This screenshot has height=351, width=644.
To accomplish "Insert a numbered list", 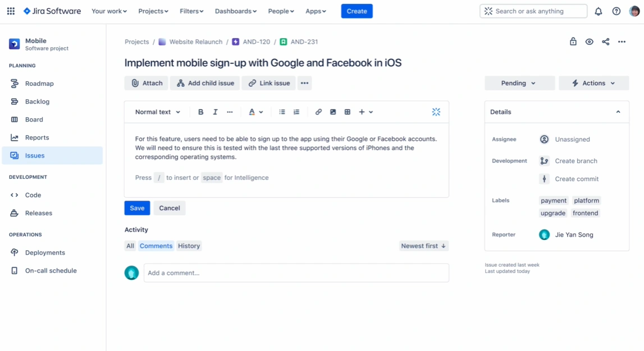I will [x=296, y=112].
